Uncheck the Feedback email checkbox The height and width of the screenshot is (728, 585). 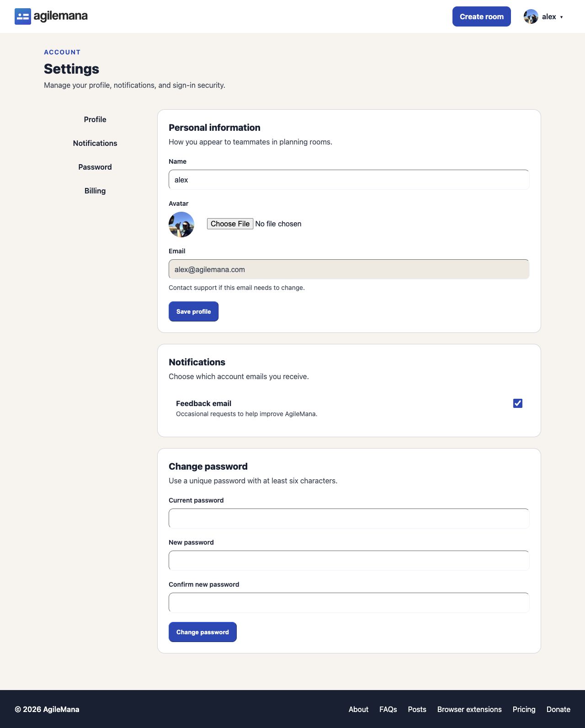[518, 403]
